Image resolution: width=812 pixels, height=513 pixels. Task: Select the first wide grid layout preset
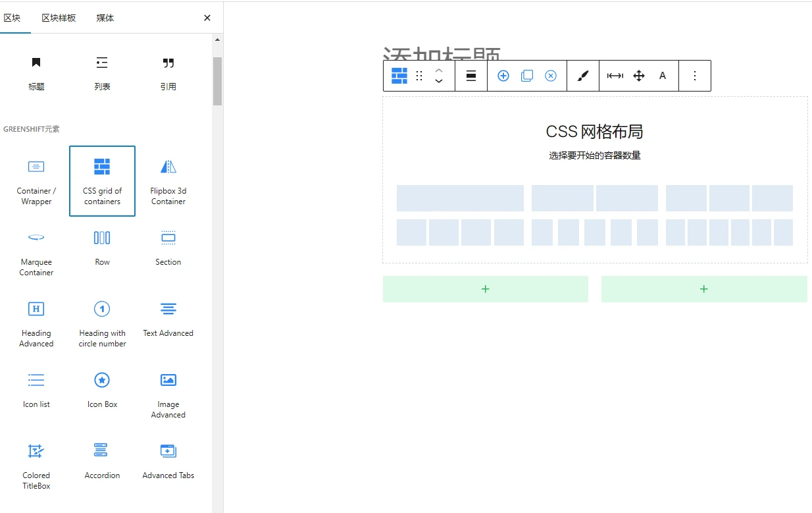[x=459, y=198]
